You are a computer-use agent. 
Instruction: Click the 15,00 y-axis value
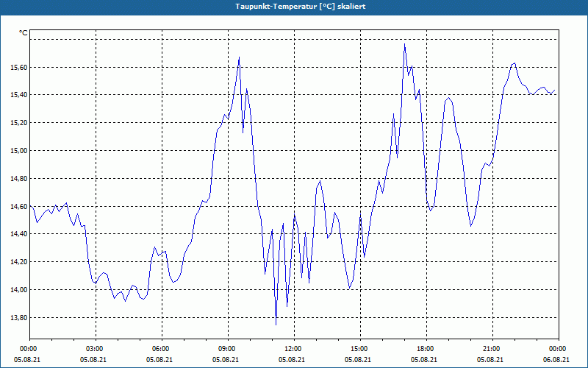pyautogui.click(x=19, y=151)
